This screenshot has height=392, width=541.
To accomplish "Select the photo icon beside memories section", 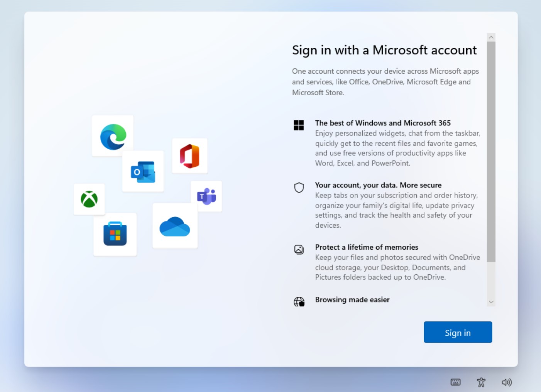I will [x=299, y=250].
